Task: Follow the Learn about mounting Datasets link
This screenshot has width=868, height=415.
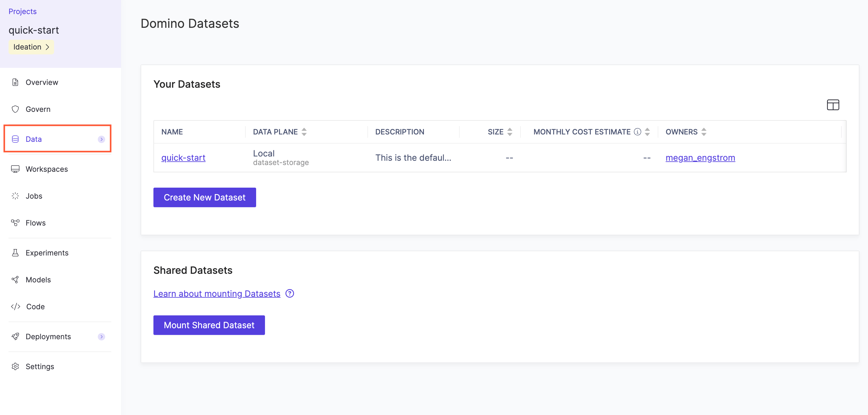Action: [x=217, y=293]
